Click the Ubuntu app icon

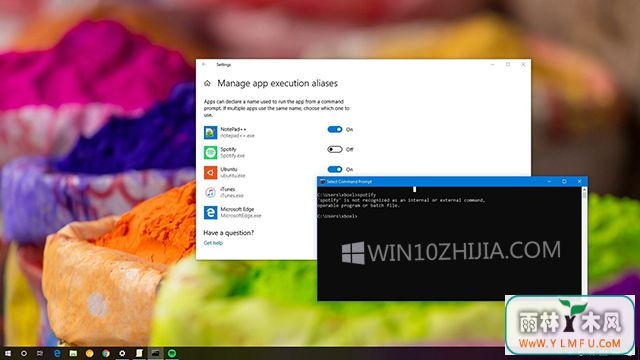211,172
